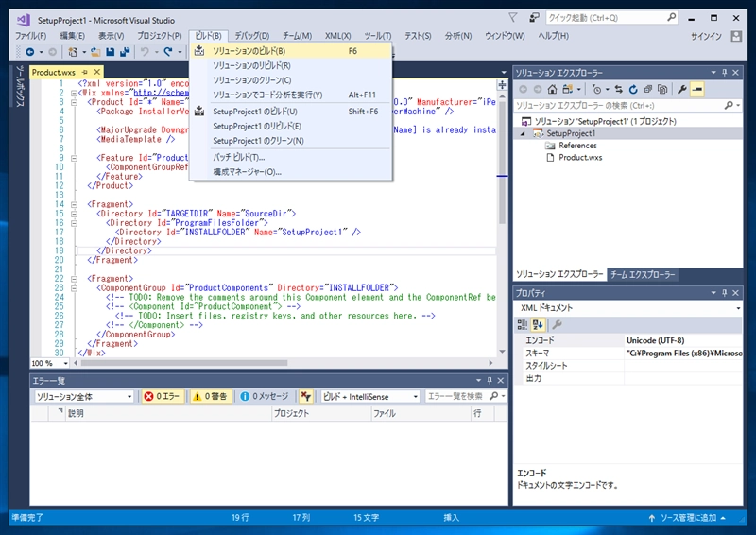This screenshot has height=535, width=756.
Task: Toggle the 0 Messages filter button
Action: click(265, 397)
